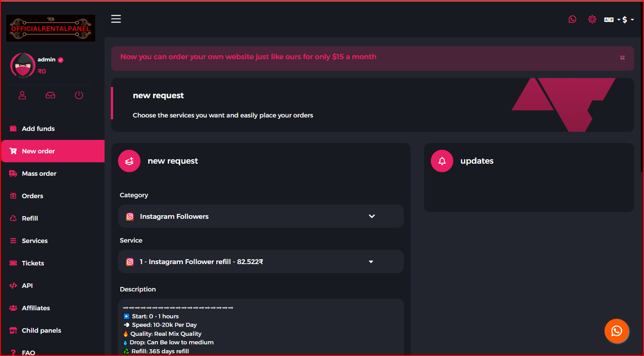This screenshot has height=356, width=644.
Task: Open floating orange WhatsApp chat button
Action: [617, 331]
